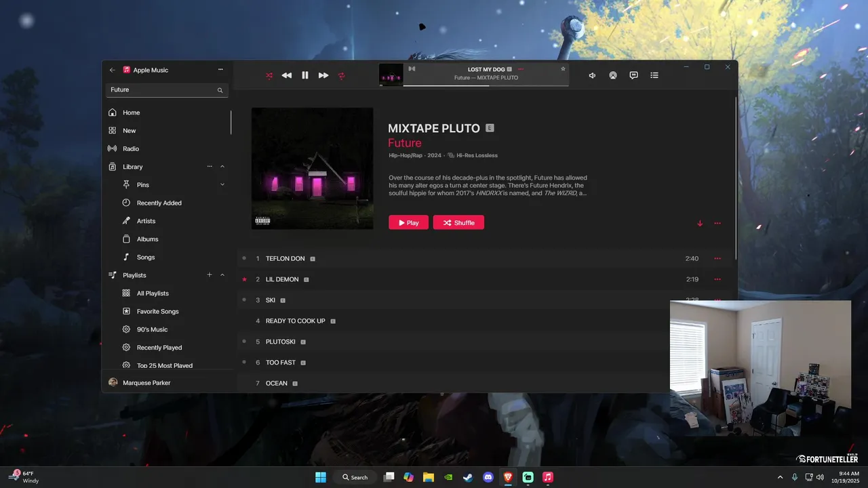Open the volume control icon
The height and width of the screenshot is (488, 868).
592,75
